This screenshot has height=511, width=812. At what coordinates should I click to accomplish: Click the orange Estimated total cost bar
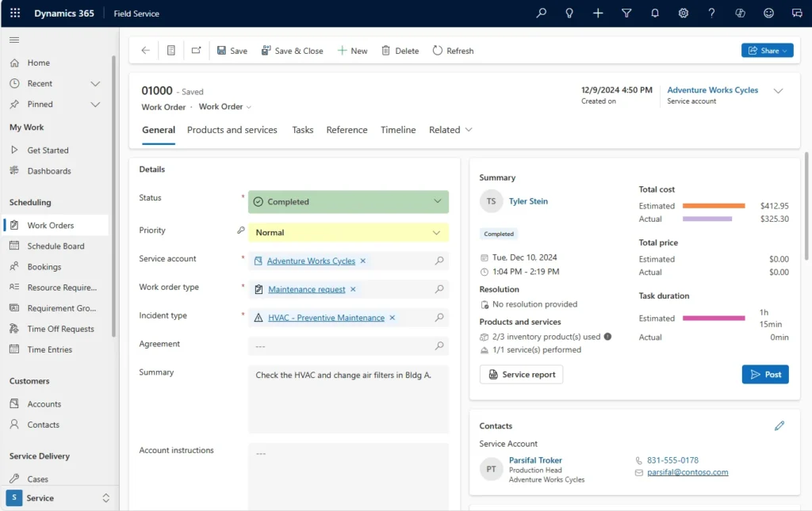[x=714, y=206]
